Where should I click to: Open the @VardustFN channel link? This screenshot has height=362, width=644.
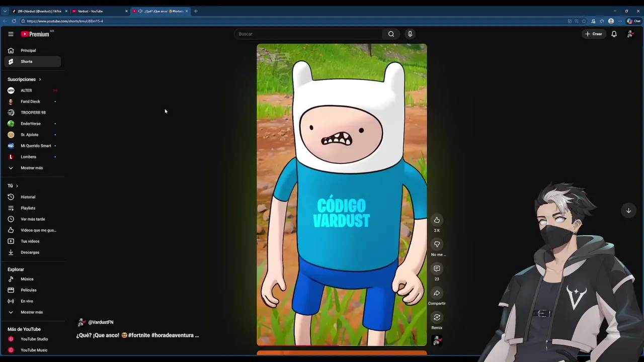click(x=101, y=322)
